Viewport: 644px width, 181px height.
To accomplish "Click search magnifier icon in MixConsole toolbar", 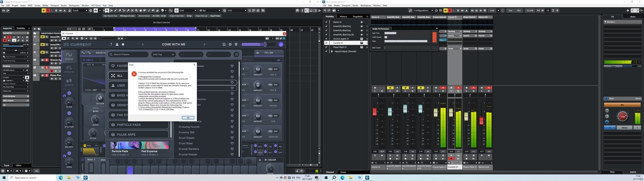I will (410, 10).
